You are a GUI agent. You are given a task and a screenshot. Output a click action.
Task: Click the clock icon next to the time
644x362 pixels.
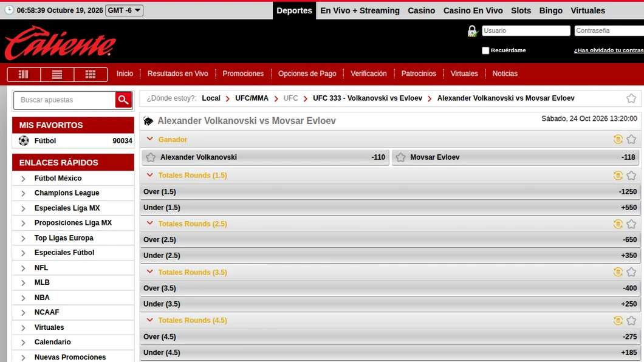(9, 10)
